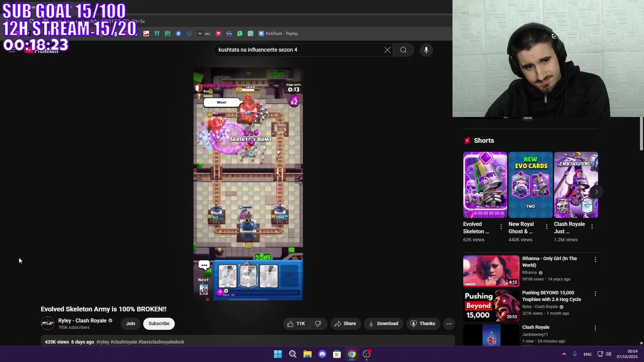Open channel name Ryley - Clash Royale
Image resolution: width=644 pixels, height=362 pixels.
tap(82, 321)
